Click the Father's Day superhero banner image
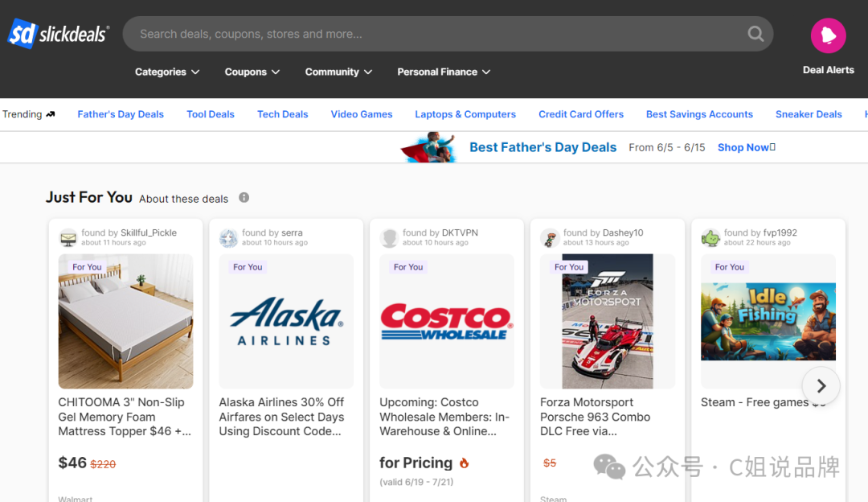The width and height of the screenshot is (868, 502). point(428,147)
